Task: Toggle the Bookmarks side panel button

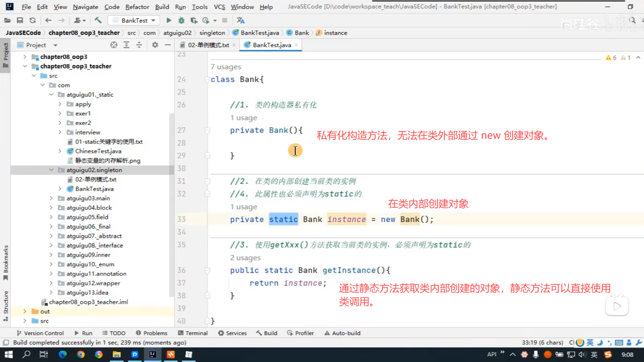Action: pyautogui.click(x=5, y=263)
